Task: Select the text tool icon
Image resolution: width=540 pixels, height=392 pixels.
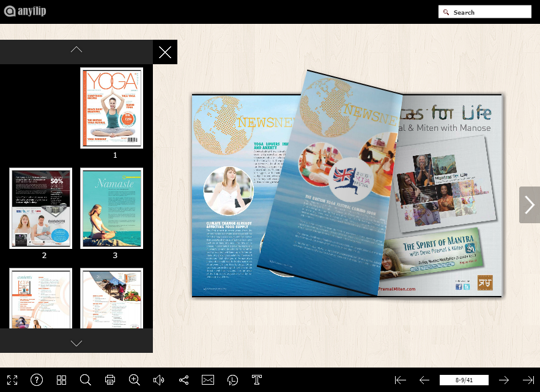Action: tap(257, 380)
